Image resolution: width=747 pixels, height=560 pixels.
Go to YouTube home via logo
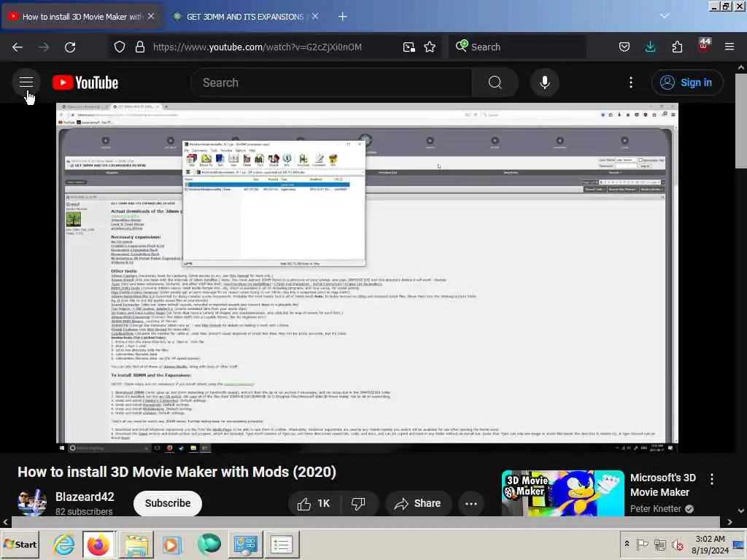click(85, 83)
